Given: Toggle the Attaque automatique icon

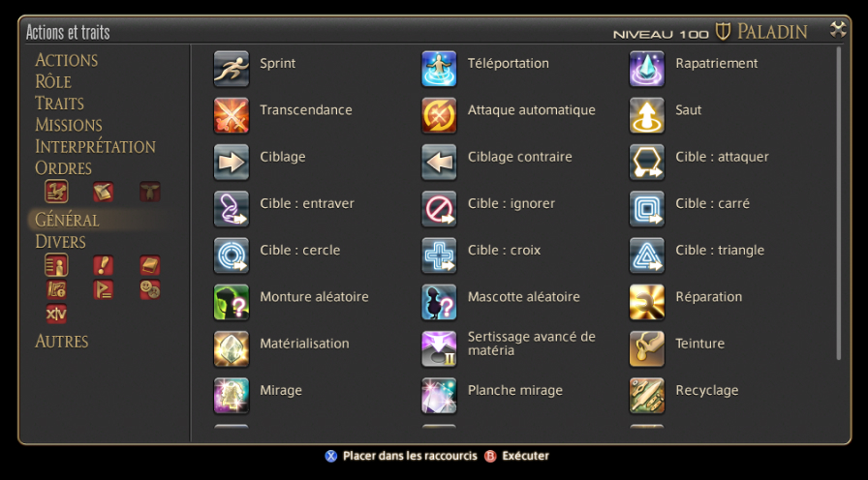Looking at the screenshot, I should (x=439, y=115).
